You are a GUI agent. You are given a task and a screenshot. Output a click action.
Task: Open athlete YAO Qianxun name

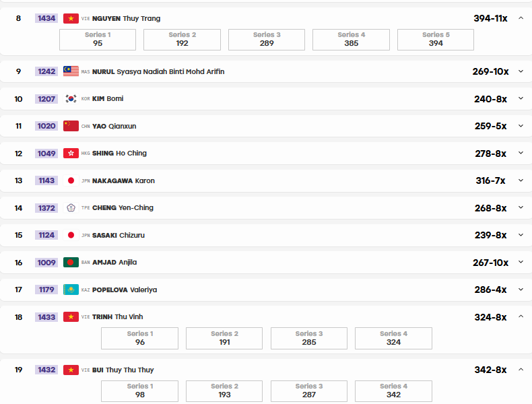[x=114, y=126]
